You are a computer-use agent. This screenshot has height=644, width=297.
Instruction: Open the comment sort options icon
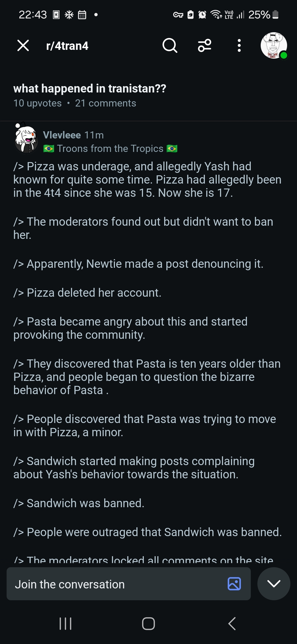click(x=205, y=45)
